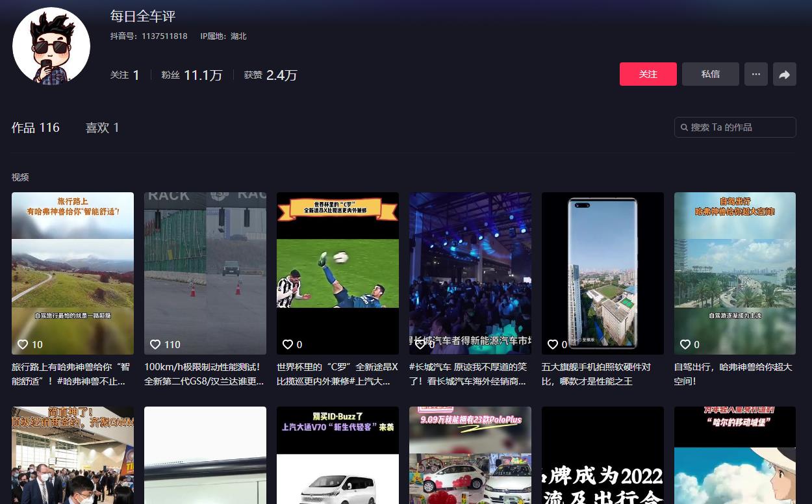Viewport: 812px width, 504px height.
Task: Open 哈尔的移动城堡 anime video thumbnail
Action: (x=735, y=455)
